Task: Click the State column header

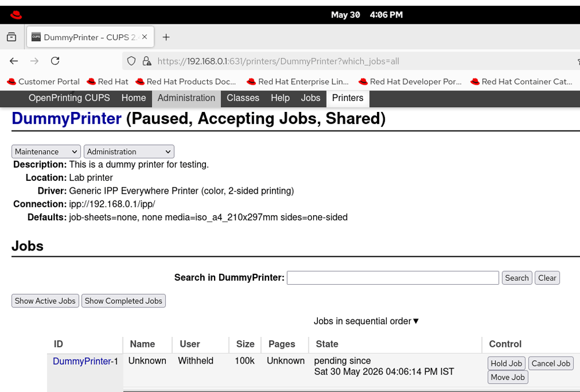Action: (327, 344)
